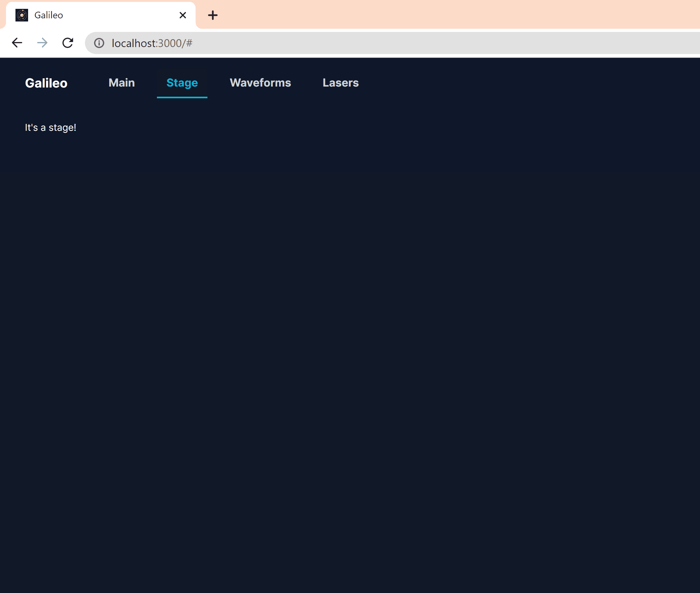Open the Waveforms nav tab
This screenshot has height=593, width=700.
point(260,83)
